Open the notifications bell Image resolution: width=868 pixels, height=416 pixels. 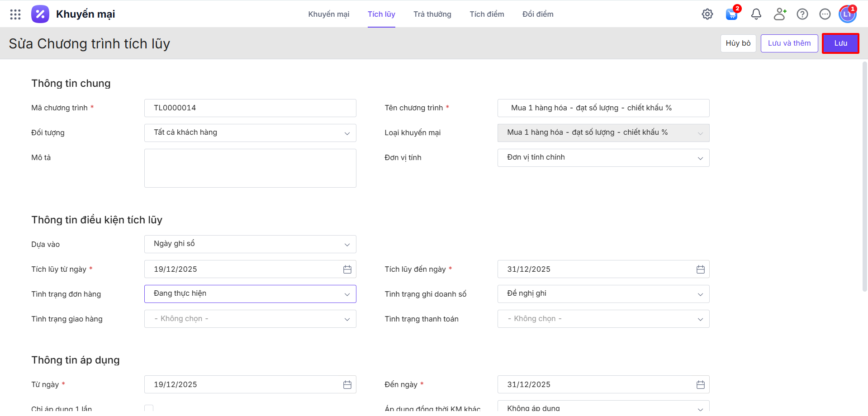[756, 14]
